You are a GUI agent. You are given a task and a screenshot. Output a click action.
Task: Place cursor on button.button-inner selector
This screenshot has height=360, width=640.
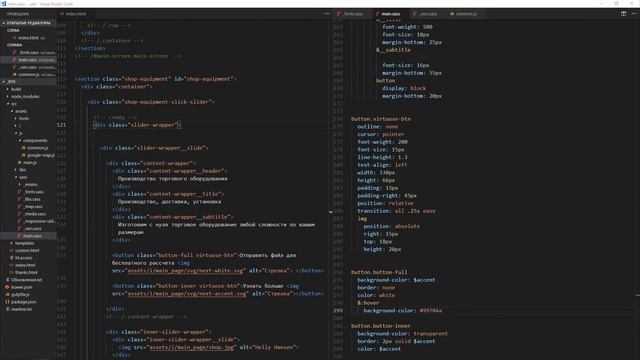click(x=381, y=326)
